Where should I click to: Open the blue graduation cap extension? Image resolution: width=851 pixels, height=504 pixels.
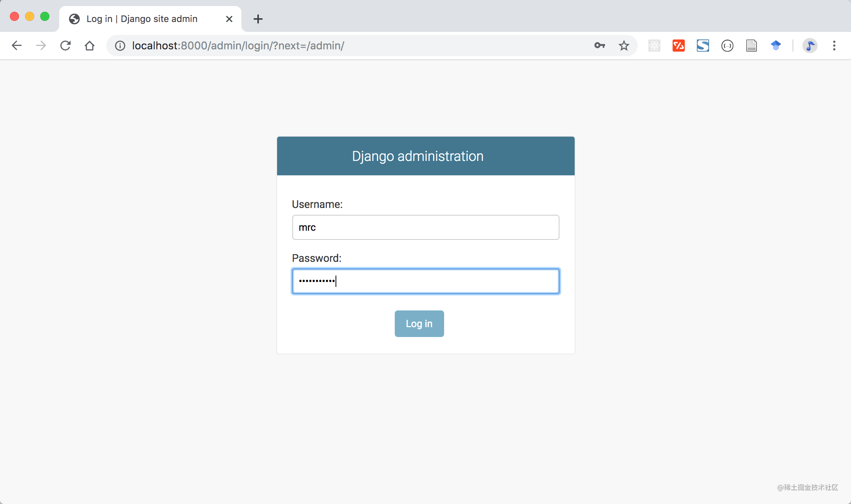click(776, 46)
